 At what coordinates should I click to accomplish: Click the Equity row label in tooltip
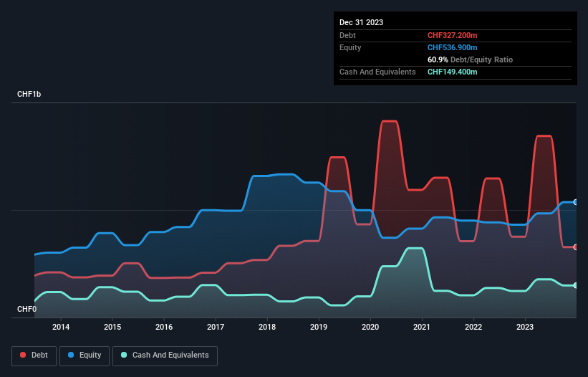350,47
